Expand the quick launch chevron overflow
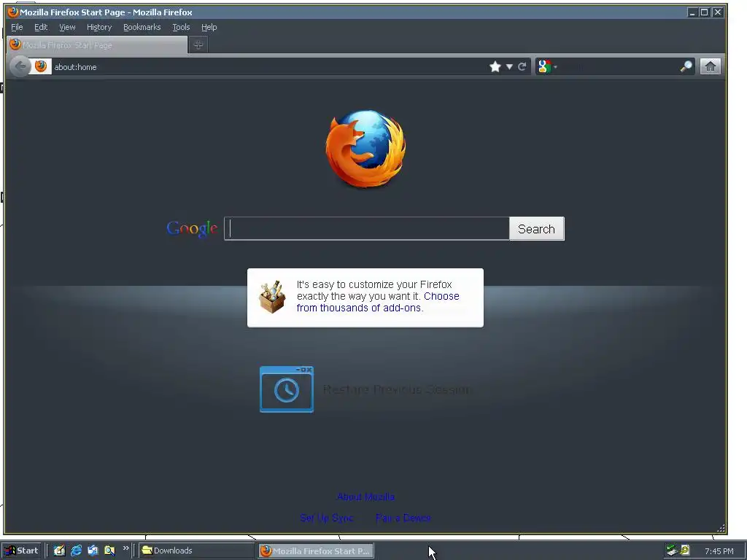This screenshot has width=747, height=560. click(x=125, y=548)
